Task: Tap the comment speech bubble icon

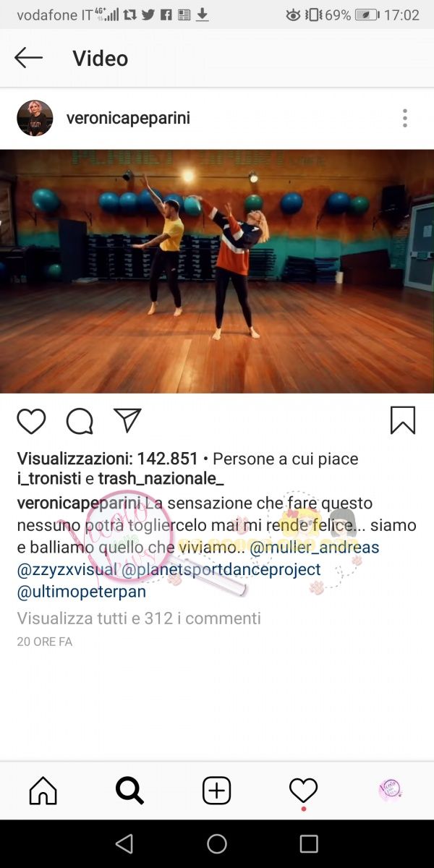Action: pos(80,421)
